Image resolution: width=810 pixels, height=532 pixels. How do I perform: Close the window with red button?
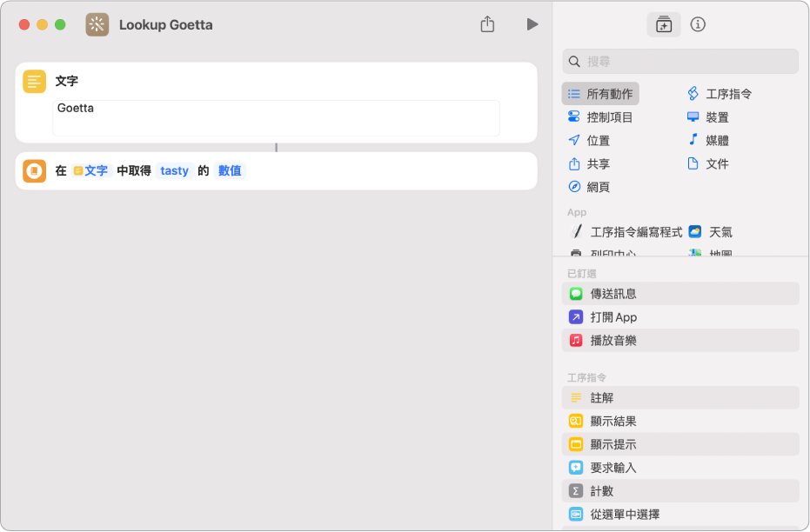(x=24, y=24)
